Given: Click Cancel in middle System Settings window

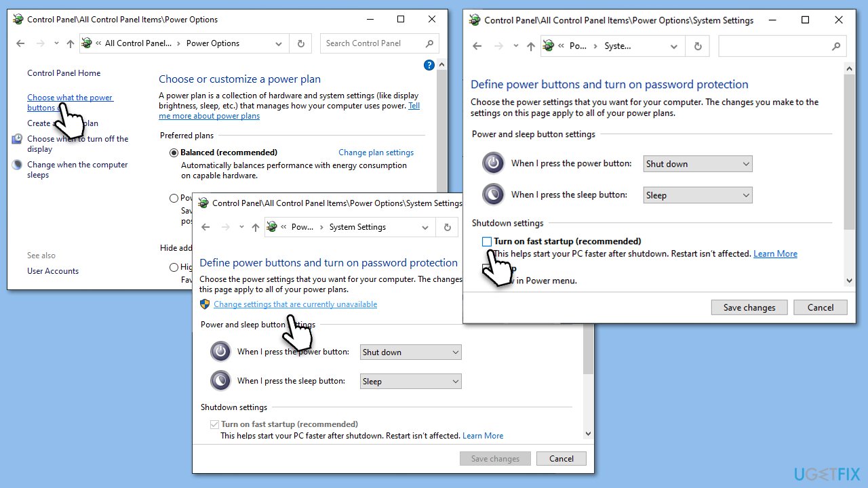Looking at the screenshot, I should tap(561, 459).
